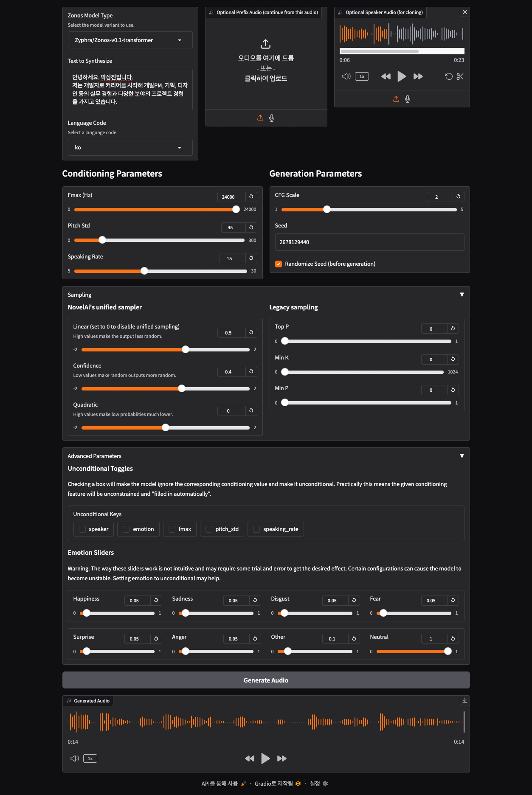Reset Quadratic sampler value
The width and height of the screenshot is (532, 795).
click(251, 410)
